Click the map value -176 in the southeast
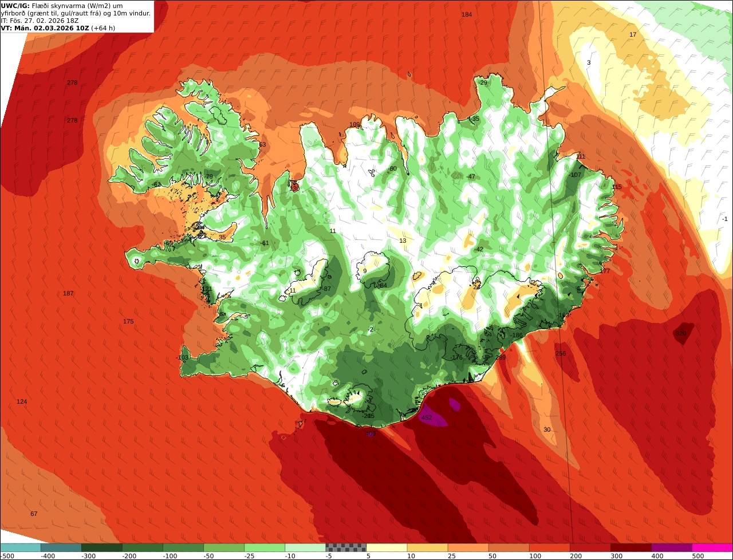The height and width of the screenshot is (560, 733). pos(456,358)
